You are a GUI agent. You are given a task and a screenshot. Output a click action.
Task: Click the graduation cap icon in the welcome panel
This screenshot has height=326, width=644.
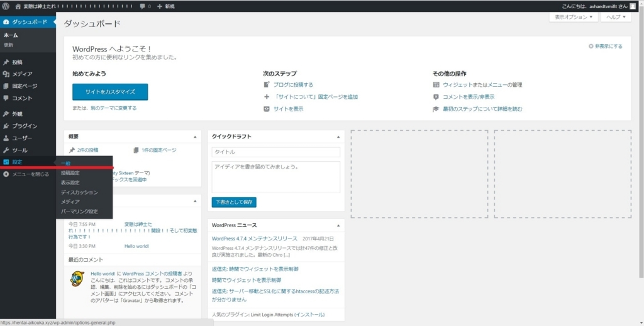click(x=436, y=109)
